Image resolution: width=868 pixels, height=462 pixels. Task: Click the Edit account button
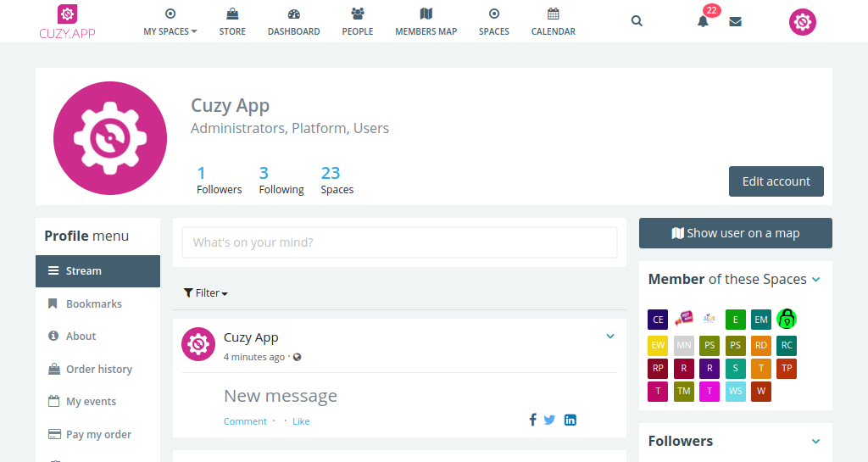click(776, 181)
